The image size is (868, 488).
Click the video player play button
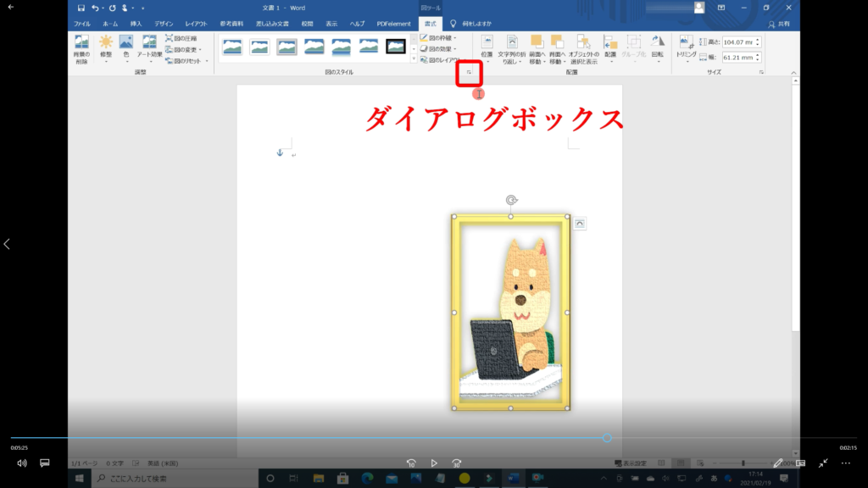point(434,463)
